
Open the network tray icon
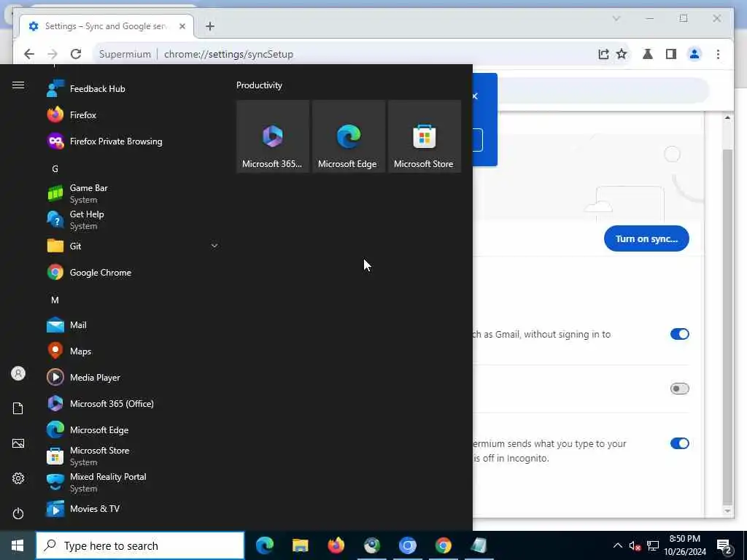653,545
